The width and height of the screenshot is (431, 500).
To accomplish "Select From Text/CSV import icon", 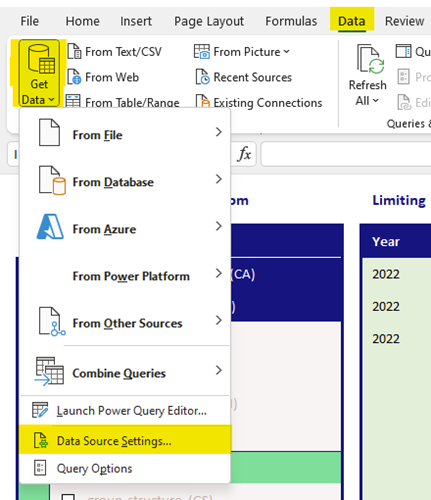I will 74,52.
